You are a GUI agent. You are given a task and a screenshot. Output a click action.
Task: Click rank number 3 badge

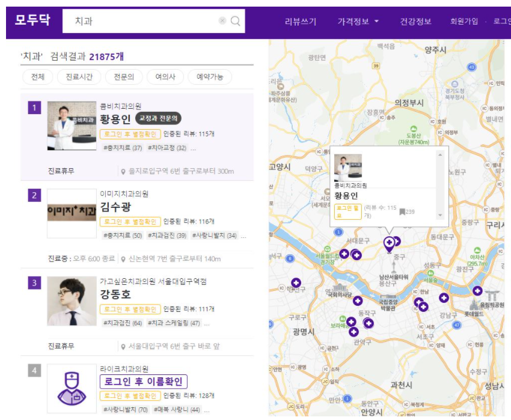pyautogui.click(x=34, y=283)
